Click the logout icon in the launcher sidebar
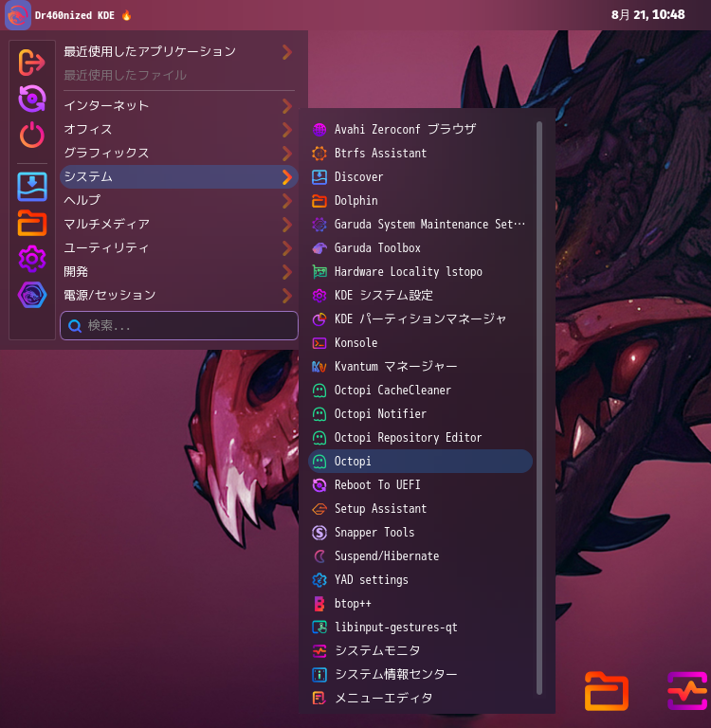 click(x=31, y=63)
